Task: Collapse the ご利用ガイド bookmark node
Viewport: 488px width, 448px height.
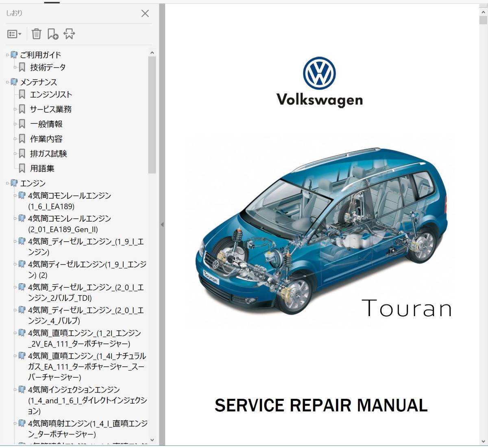Action: point(7,55)
